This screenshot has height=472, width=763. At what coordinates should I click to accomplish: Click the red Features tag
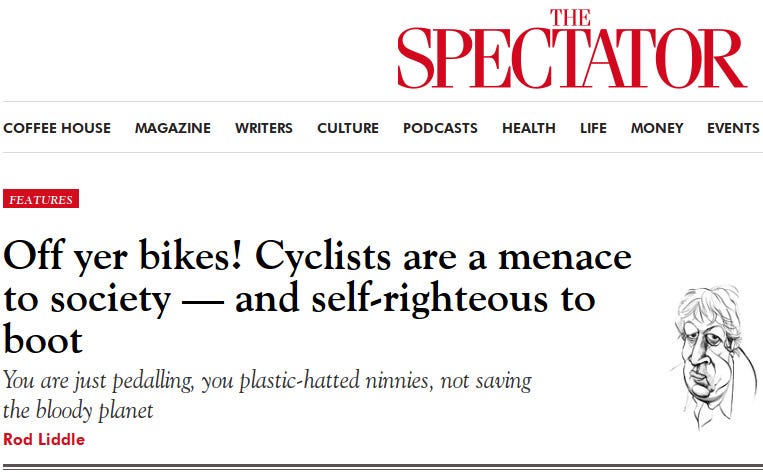(41, 199)
